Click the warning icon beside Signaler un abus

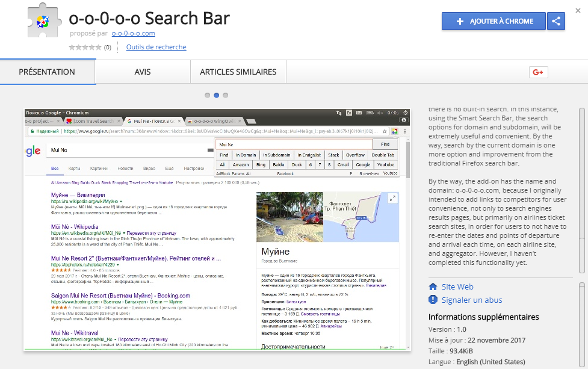(433, 300)
